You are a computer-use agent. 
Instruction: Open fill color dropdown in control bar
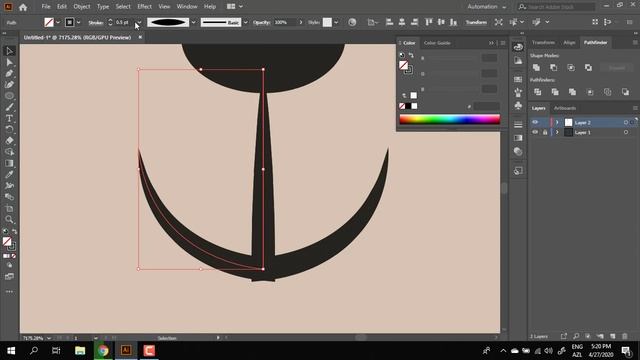point(58,22)
